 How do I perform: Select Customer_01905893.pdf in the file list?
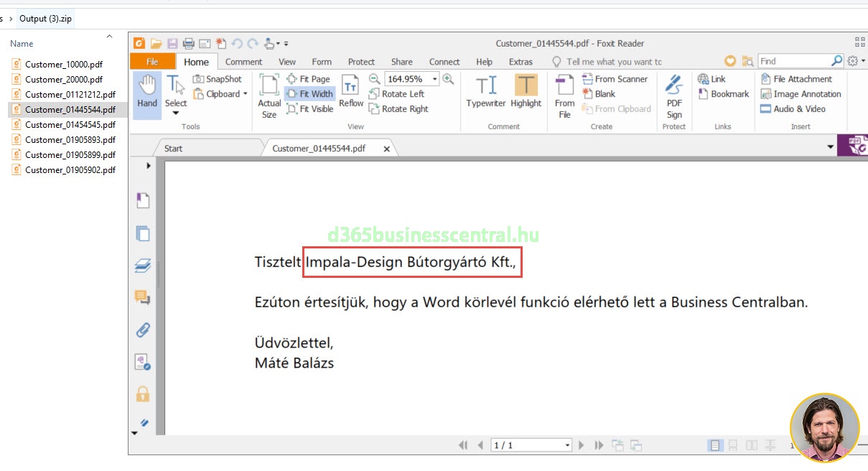pyautogui.click(x=70, y=140)
